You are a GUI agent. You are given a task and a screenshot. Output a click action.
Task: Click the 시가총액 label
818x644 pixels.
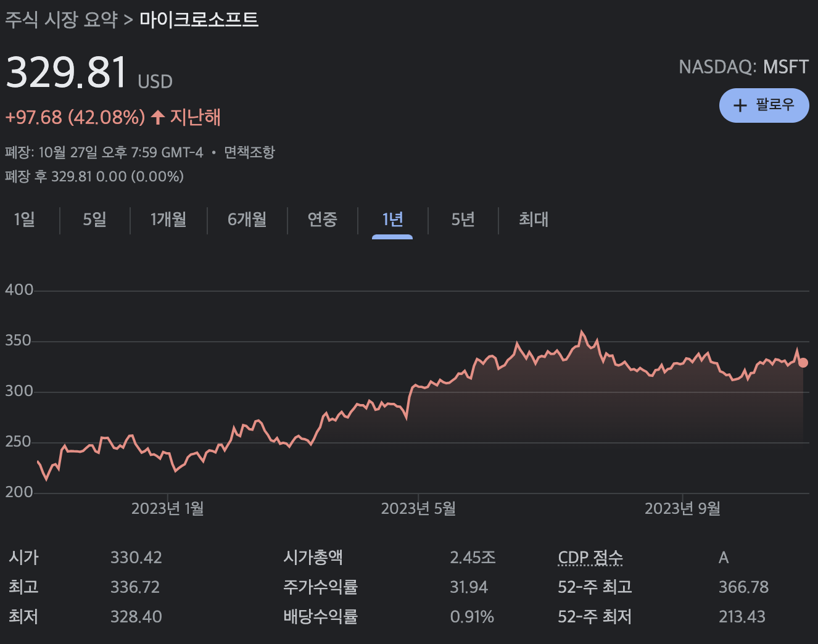pyautogui.click(x=313, y=558)
